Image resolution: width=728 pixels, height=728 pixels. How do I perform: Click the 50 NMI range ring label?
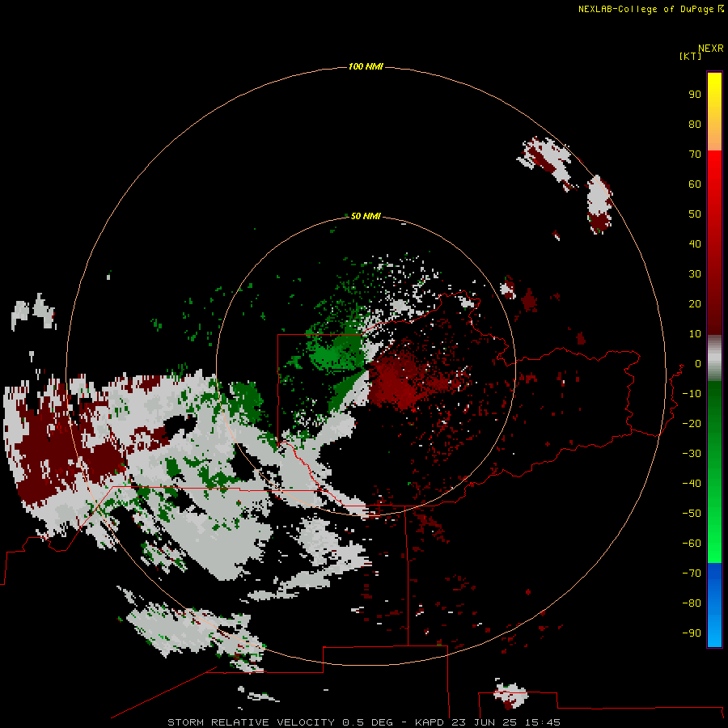coord(366,216)
